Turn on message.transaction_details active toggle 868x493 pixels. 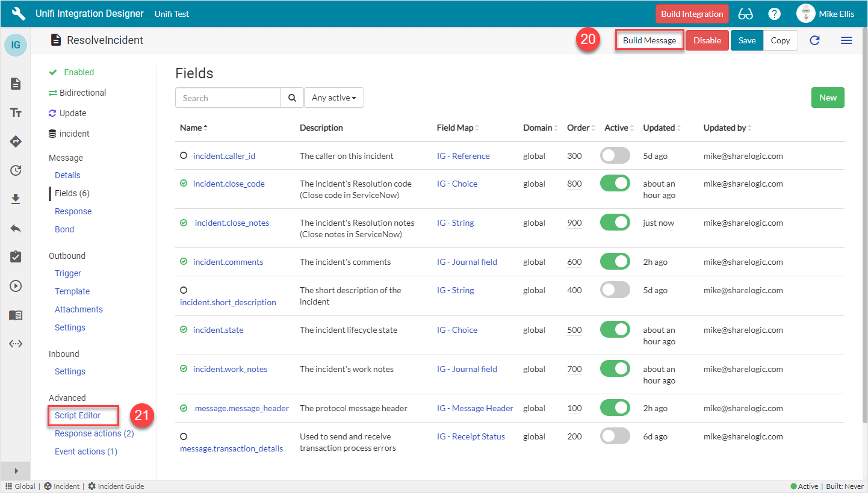[615, 436]
